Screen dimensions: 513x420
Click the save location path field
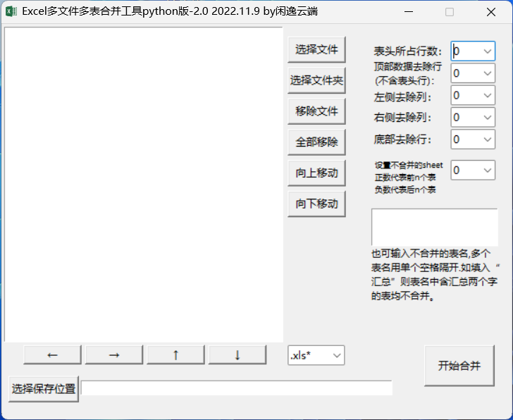pyautogui.click(x=237, y=388)
